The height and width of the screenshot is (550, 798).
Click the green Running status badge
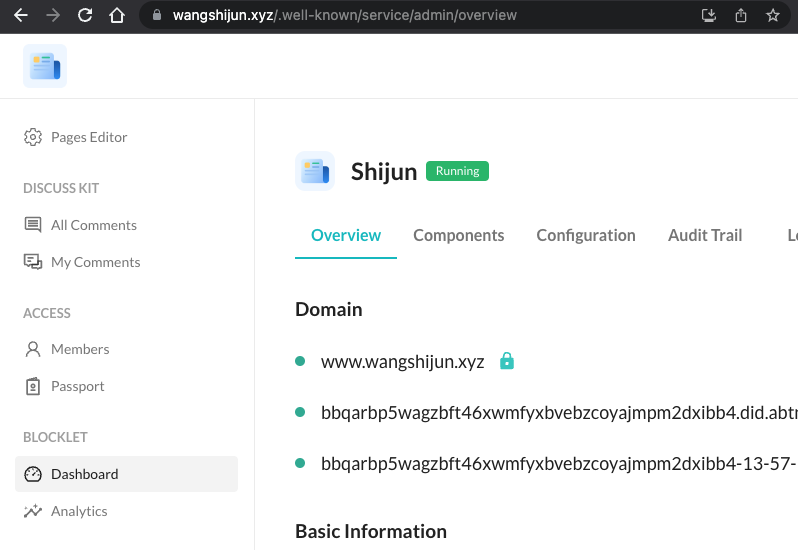(x=457, y=171)
